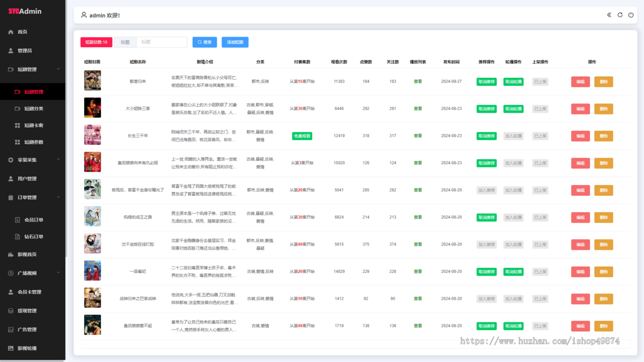Collapse the sidebar with the double-chevron icon
644x362 pixels.
coord(609,15)
